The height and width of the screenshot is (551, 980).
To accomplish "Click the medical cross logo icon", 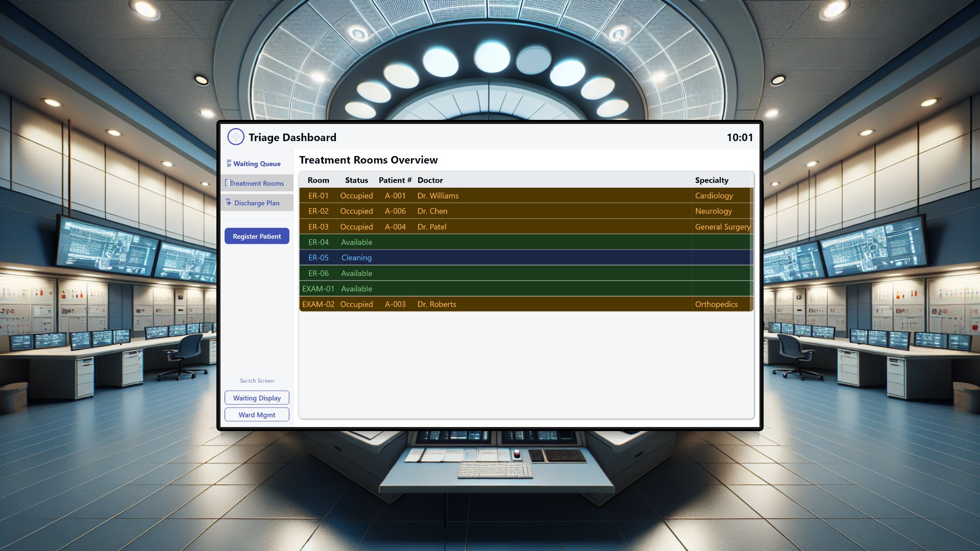I will pos(236,137).
